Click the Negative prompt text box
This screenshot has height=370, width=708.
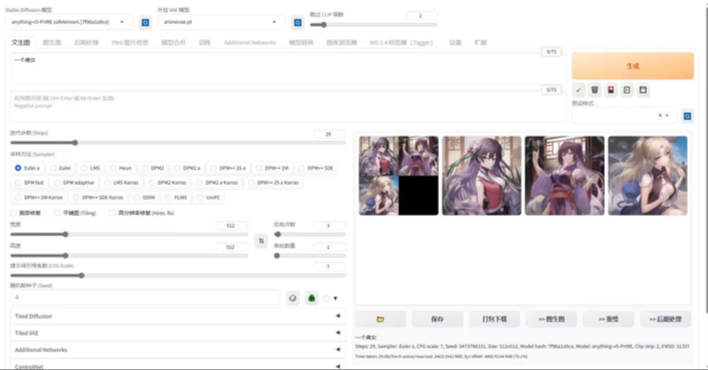tap(288, 106)
